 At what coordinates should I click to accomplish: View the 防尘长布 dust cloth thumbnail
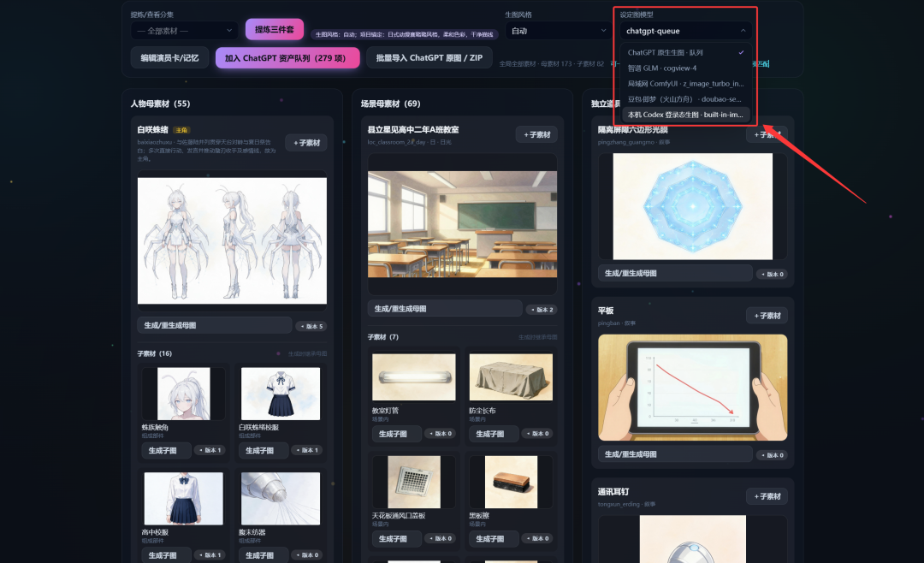511,377
